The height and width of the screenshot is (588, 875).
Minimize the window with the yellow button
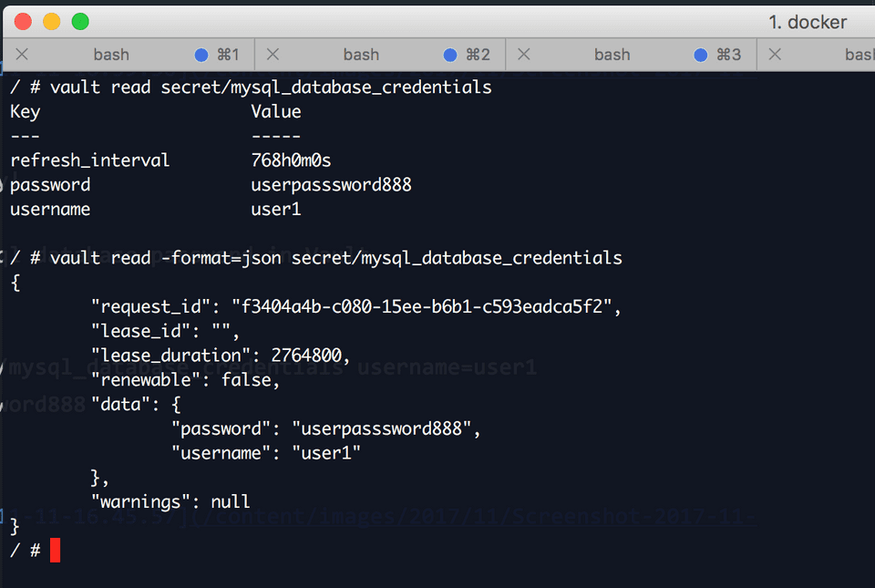coord(51,22)
